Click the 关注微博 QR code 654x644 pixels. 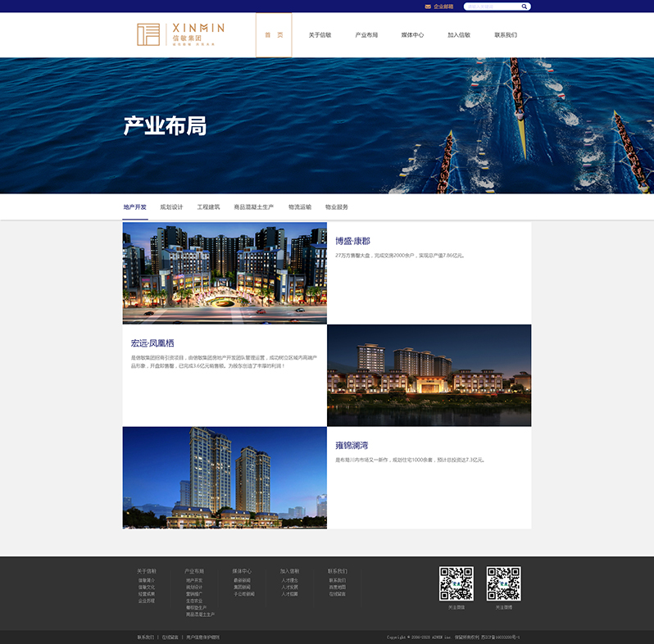(503, 583)
